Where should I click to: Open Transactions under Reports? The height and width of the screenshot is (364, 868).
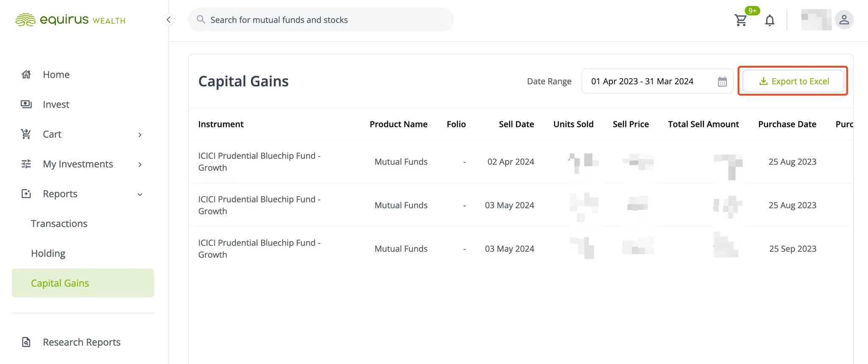pyautogui.click(x=59, y=224)
